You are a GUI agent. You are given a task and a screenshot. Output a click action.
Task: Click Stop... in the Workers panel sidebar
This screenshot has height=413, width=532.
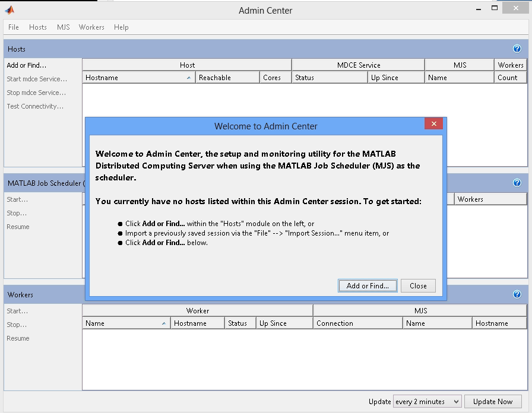pos(17,325)
